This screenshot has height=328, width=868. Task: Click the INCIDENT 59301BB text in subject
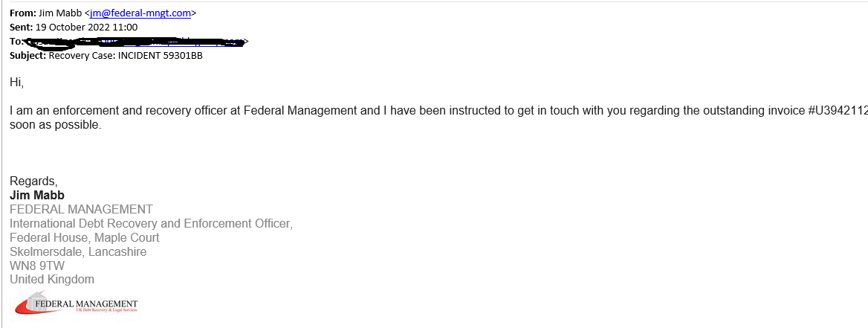[160, 55]
